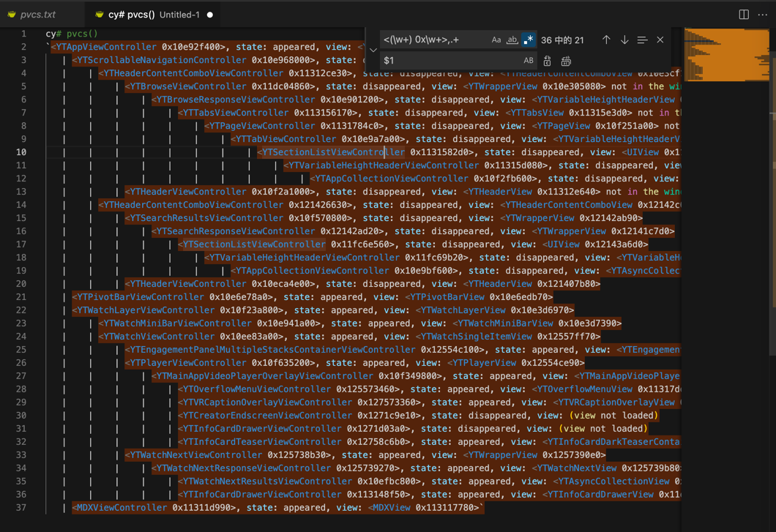This screenshot has width=776, height=532.
Task: Click the Replace single match icon
Action: tap(548, 61)
